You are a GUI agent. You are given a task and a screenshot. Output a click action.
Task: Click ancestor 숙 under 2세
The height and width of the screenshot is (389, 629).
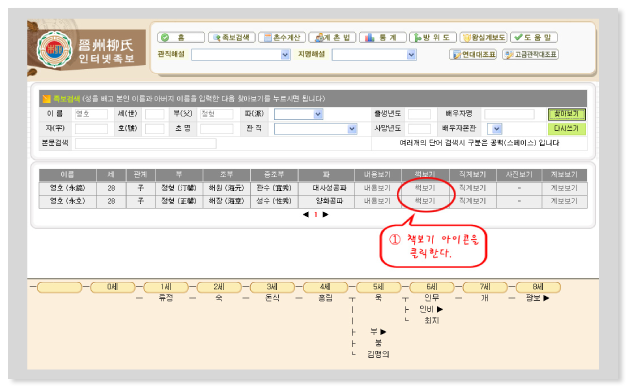219,298
